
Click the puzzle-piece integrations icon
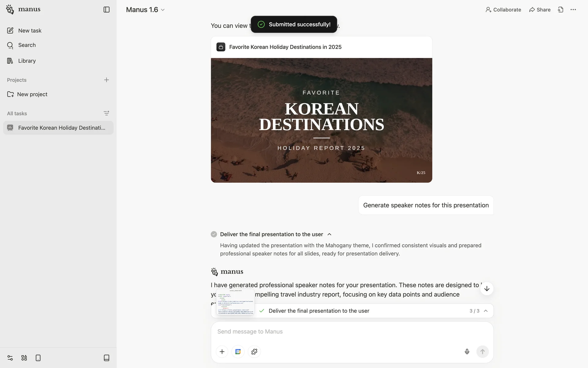tap(254, 351)
